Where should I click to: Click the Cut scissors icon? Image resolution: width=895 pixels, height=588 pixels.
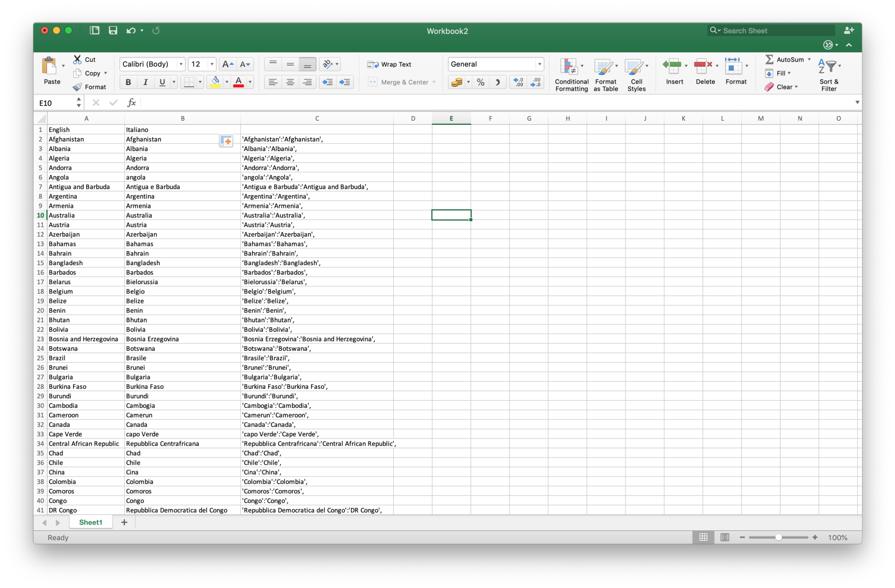click(x=77, y=59)
